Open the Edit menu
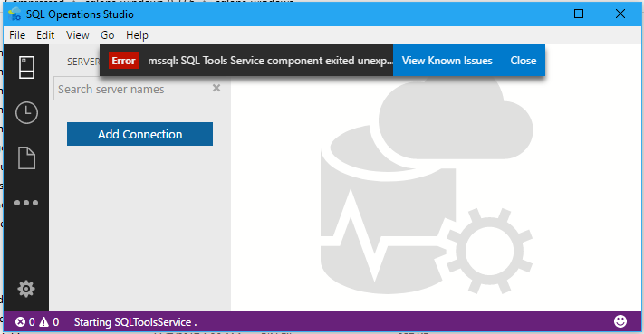This screenshot has height=334, width=644. (45, 35)
